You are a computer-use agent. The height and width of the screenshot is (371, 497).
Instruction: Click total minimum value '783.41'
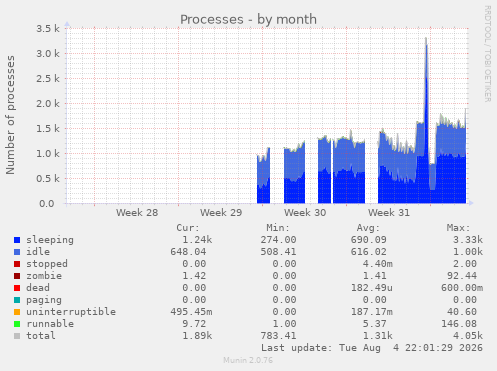click(x=278, y=336)
